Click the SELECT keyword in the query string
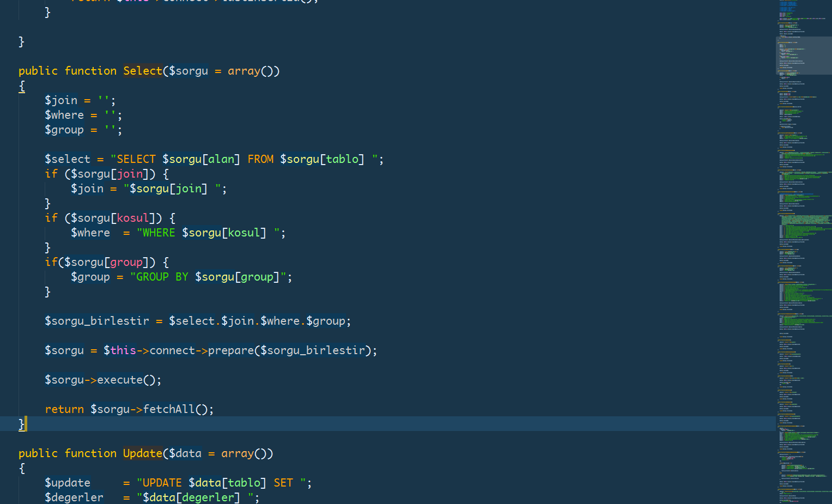 click(136, 159)
